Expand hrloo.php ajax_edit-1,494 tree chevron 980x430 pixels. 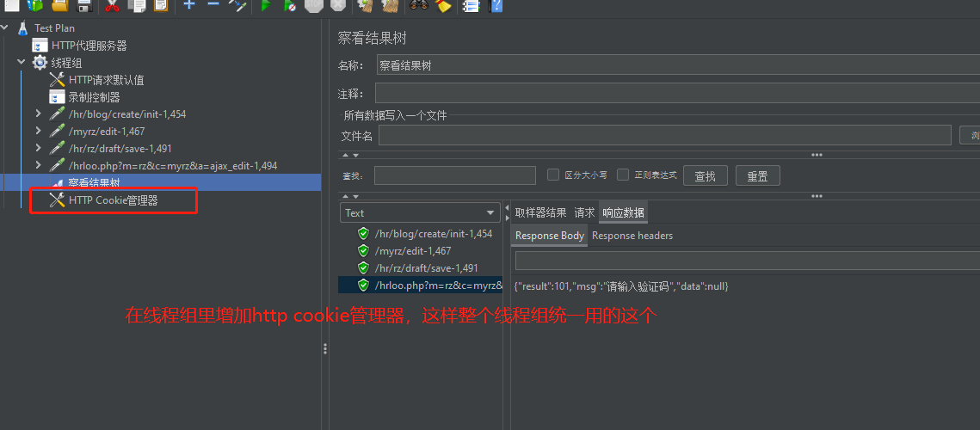38,166
